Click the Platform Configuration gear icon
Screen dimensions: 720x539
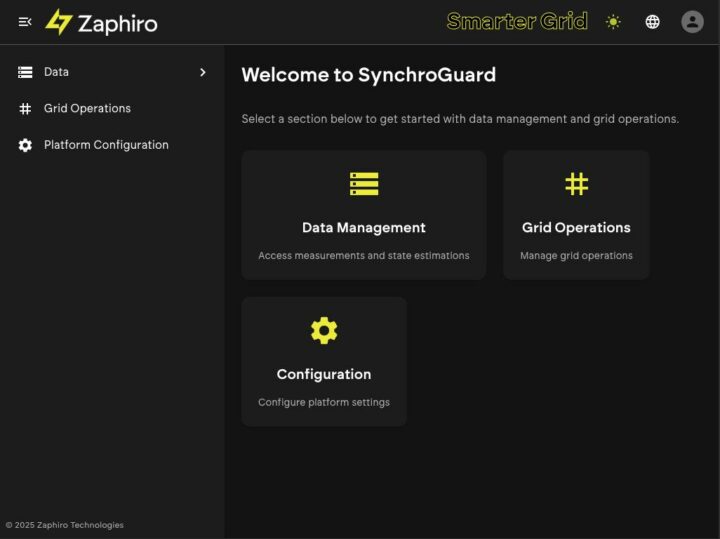(25, 145)
